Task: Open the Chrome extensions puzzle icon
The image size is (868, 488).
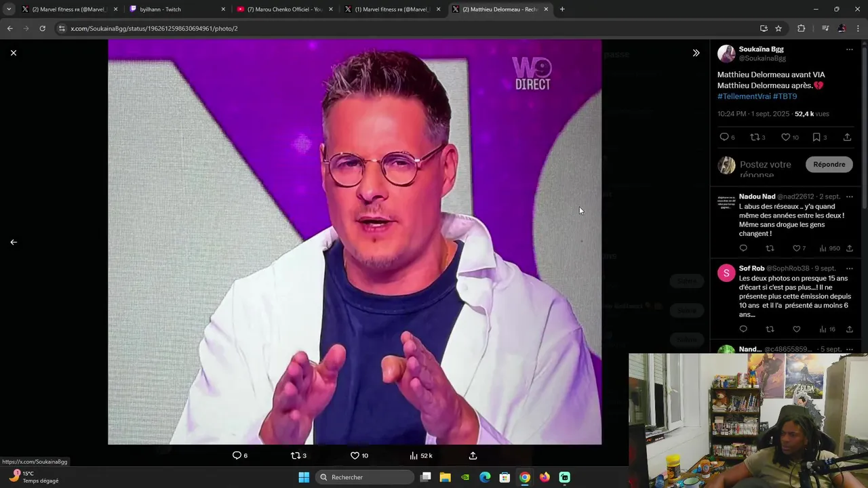Action: click(x=802, y=28)
